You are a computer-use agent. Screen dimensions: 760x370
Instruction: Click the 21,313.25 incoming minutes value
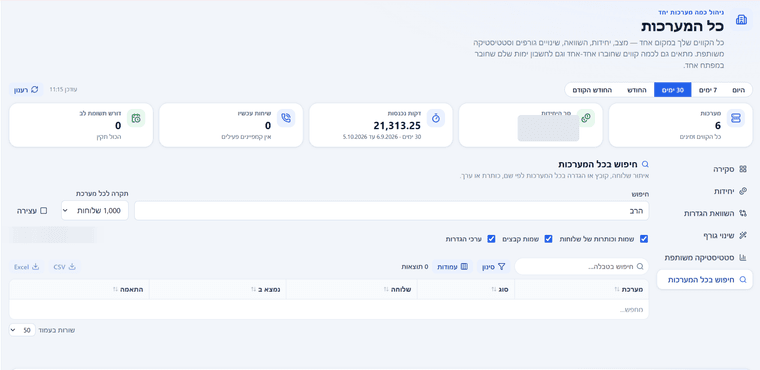tap(396, 126)
